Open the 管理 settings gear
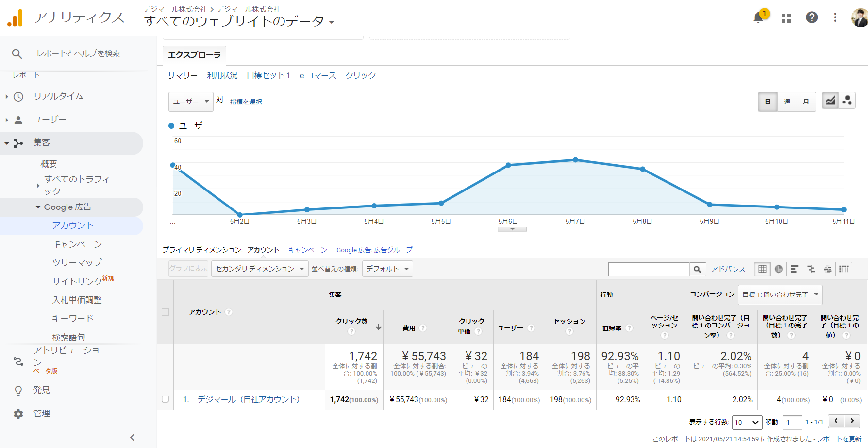This screenshot has height=448, width=868. [x=18, y=414]
